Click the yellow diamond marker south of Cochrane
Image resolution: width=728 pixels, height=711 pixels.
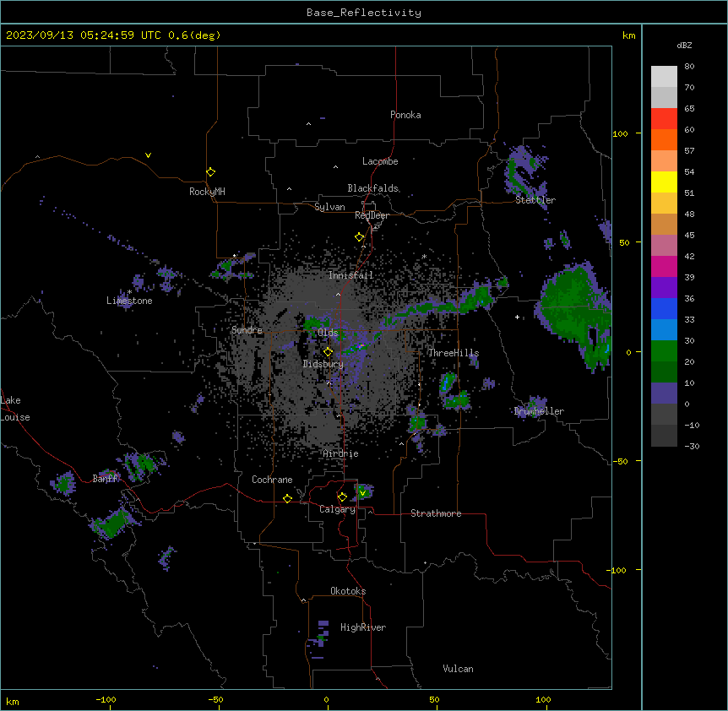click(x=287, y=498)
